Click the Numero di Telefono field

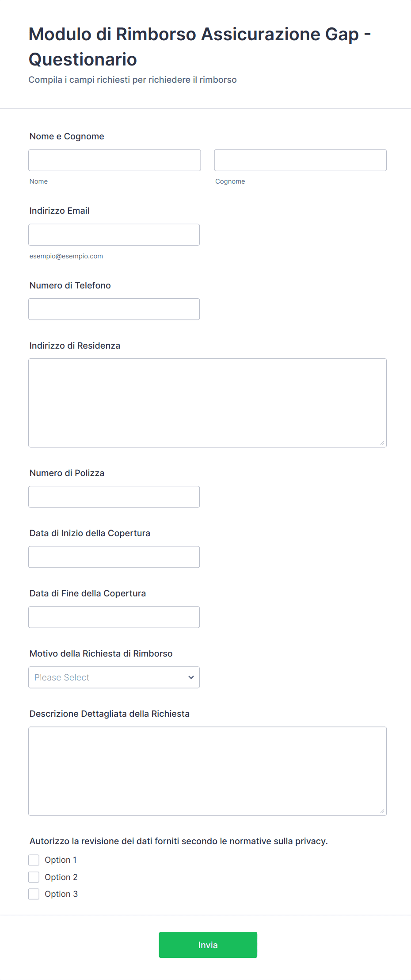(x=114, y=309)
